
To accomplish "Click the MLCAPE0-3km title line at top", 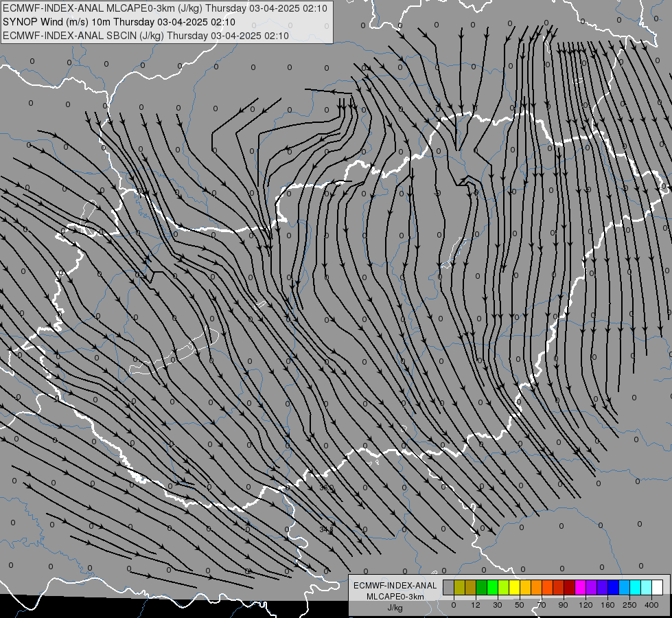I will coord(165,8).
